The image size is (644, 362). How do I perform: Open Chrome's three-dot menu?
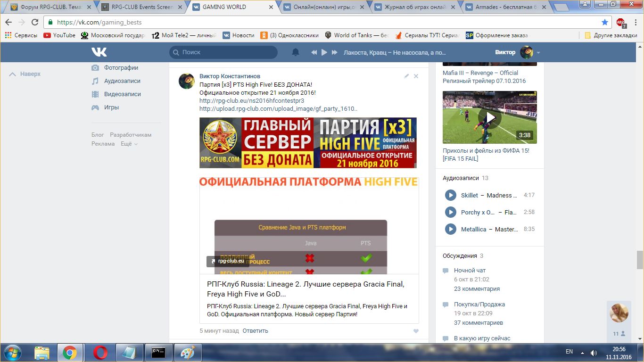(635, 22)
